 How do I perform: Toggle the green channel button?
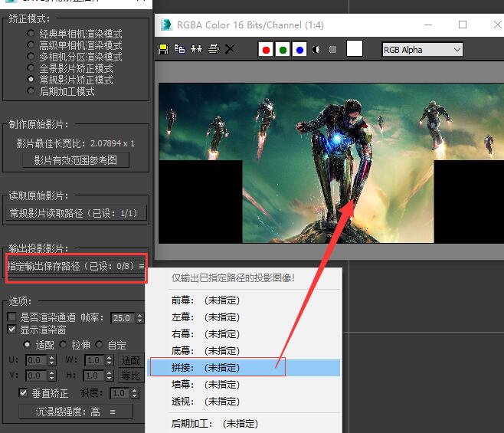coord(283,50)
